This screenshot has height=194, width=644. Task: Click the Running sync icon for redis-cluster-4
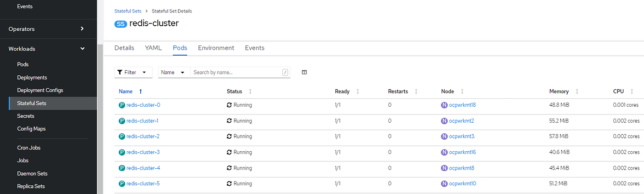230,168
